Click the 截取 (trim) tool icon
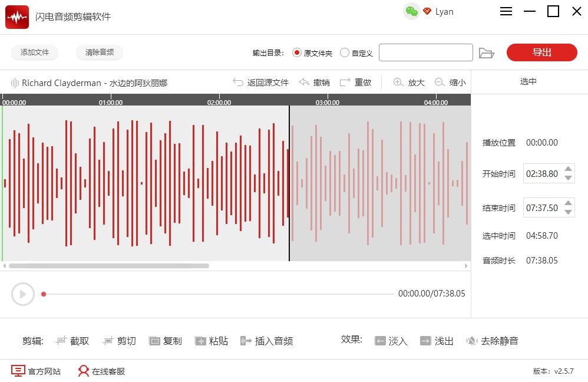The height and width of the screenshot is (382, 588). click(x=61, y=341)
